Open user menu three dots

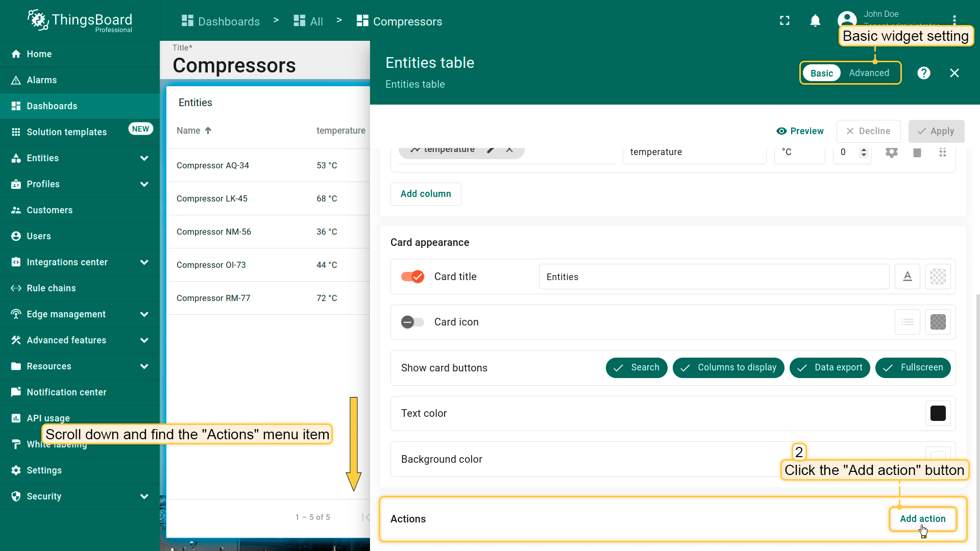(954, 20)
